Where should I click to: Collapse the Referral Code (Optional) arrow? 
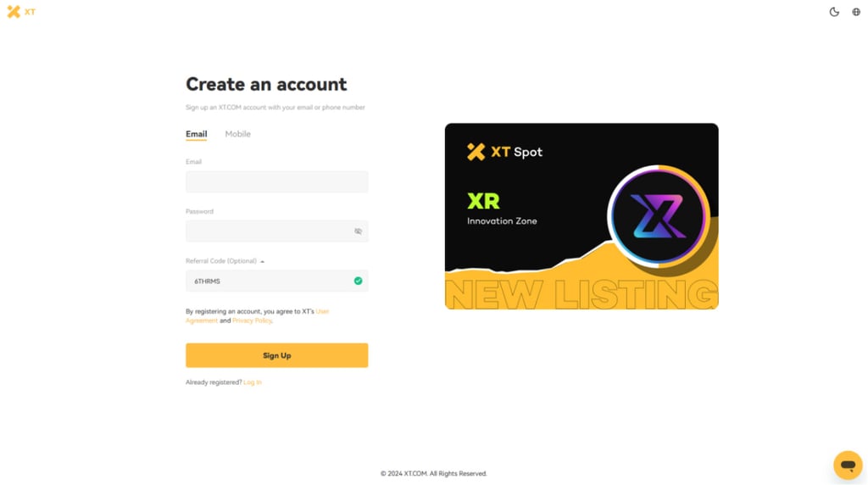tap(263, 261)
